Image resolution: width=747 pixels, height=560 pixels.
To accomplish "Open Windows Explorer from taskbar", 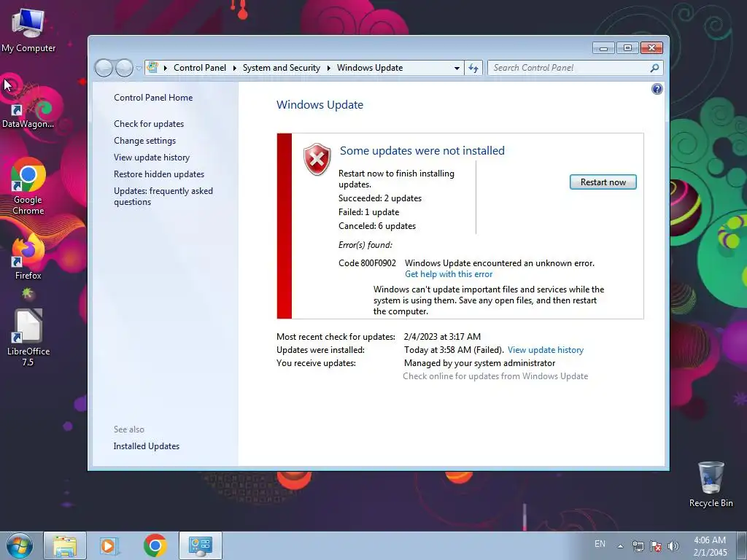I will click(65, 545).
